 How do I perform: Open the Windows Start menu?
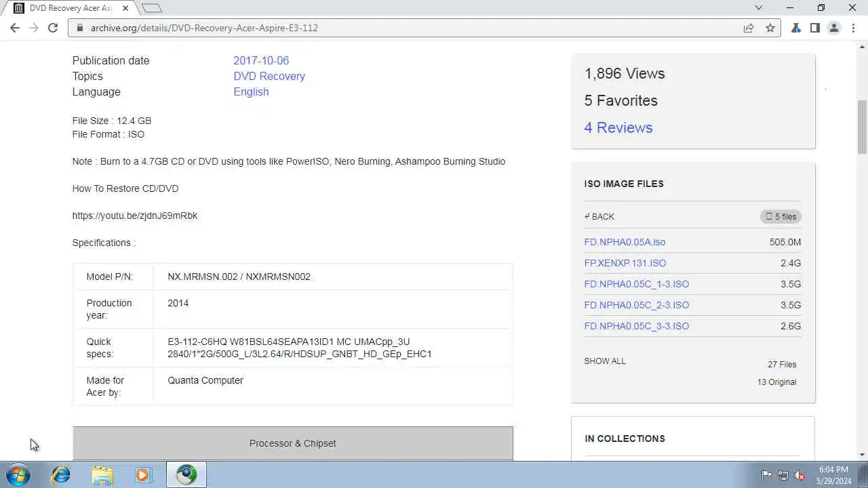18,475
